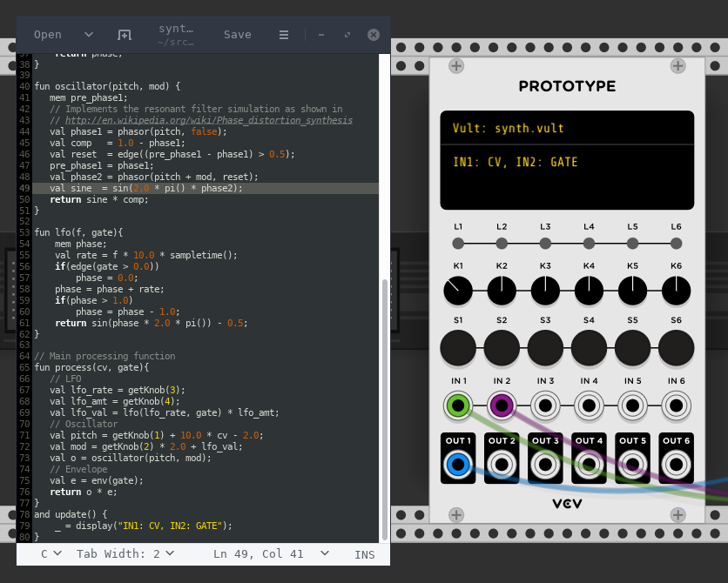Click the OUT 1 jack with blue cable
The image size is (728, 583).
458,465
